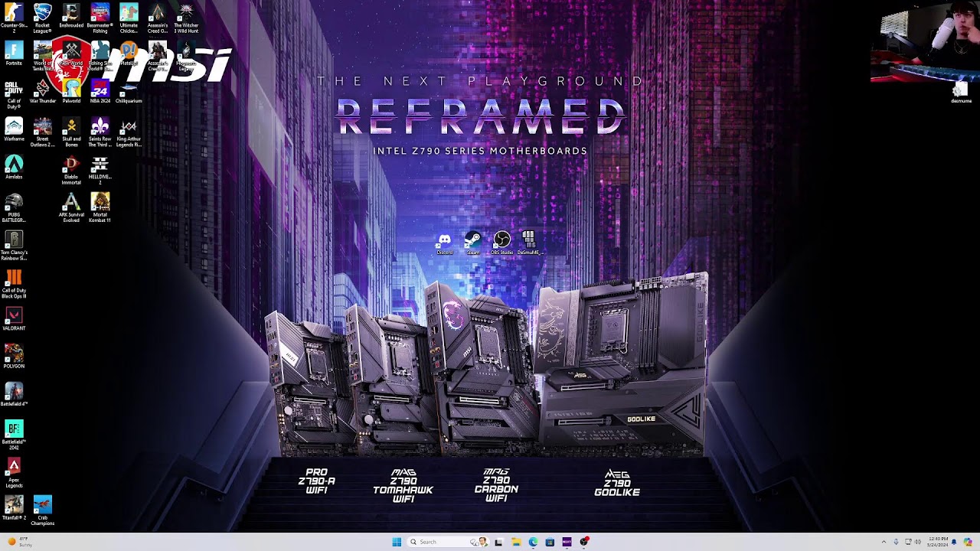Select the Bassmaster Fishing shortcut
This screenshot has width=980, height=551.
(100, 18)
